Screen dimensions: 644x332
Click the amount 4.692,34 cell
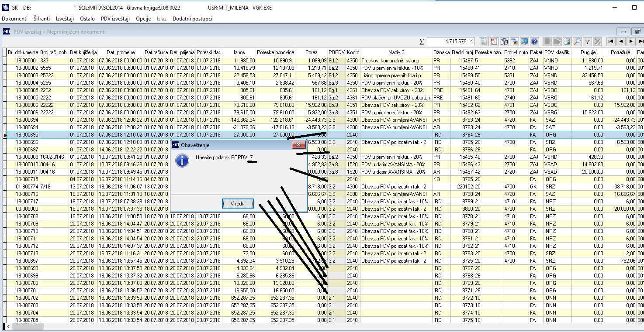[239, 260]
